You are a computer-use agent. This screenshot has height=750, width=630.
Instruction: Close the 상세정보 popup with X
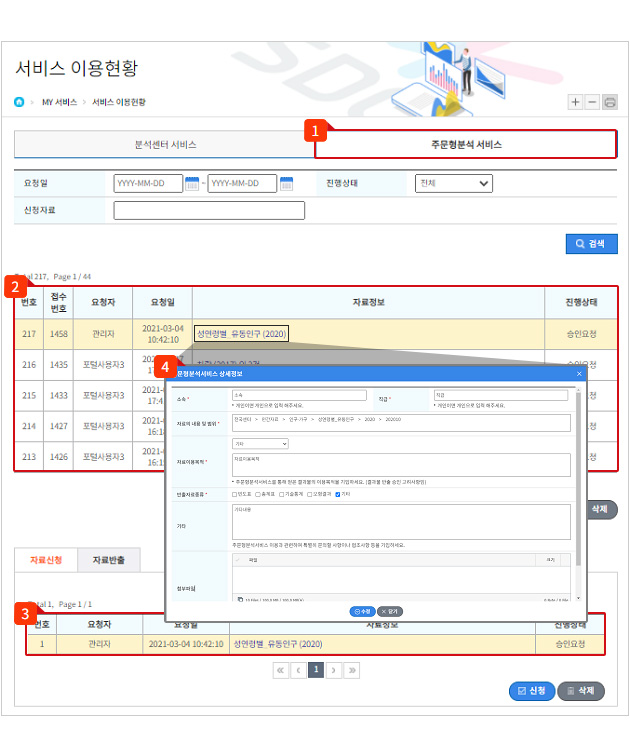coord(579,374)
